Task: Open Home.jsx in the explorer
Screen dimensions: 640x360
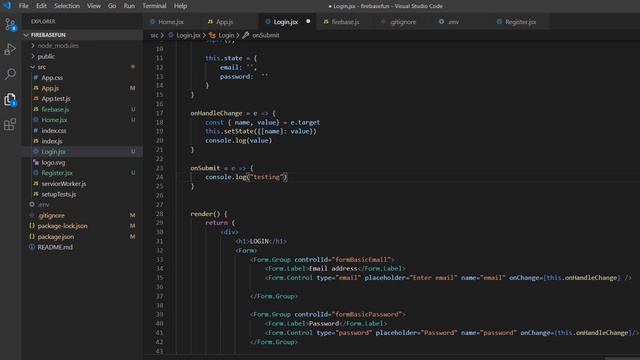Action: point(82,120)
